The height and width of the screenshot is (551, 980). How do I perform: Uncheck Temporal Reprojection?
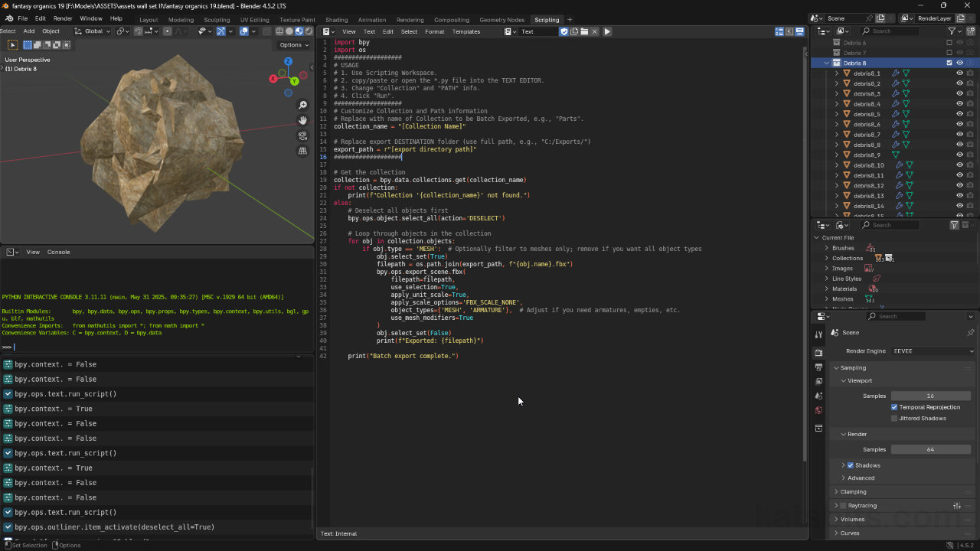click(x=895, y=407)
